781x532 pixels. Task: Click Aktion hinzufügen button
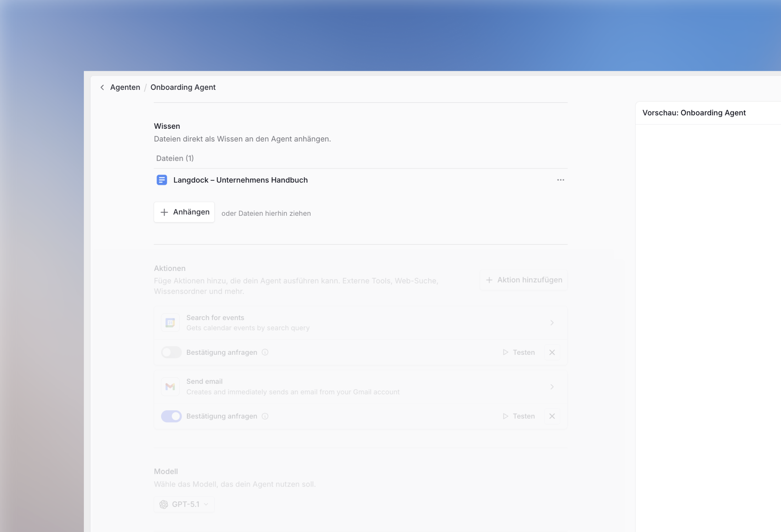coord(524,280)
